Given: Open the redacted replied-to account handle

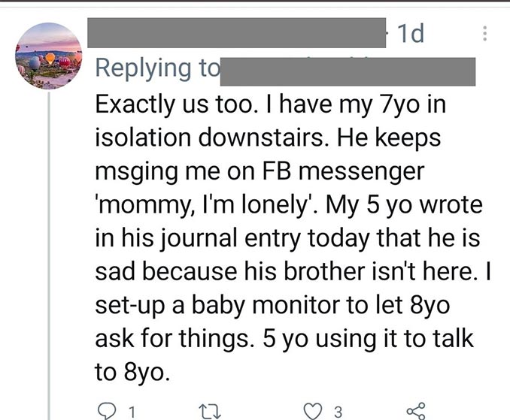Looking at the screenshot, I should [347, 71].
